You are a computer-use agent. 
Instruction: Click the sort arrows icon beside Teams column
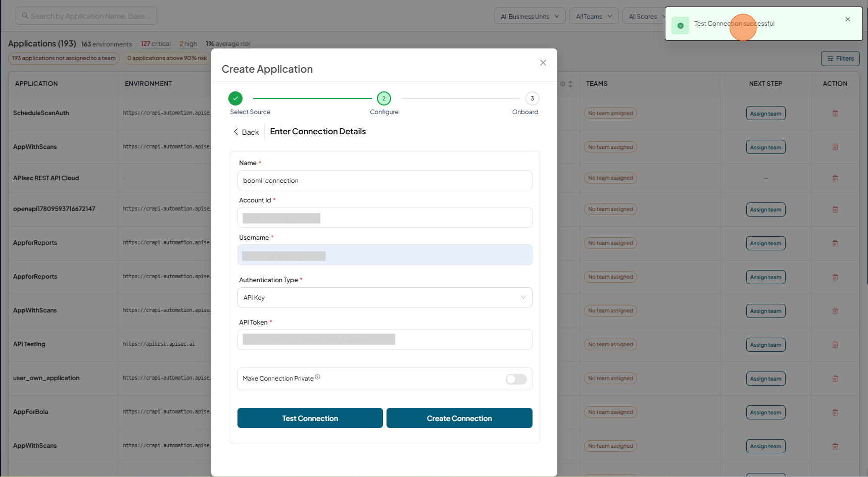click(570, 84)
